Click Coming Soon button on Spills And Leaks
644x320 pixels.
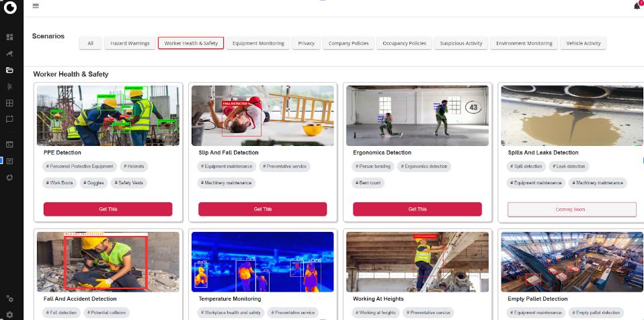pyautogui.click(x=571, y=209)
